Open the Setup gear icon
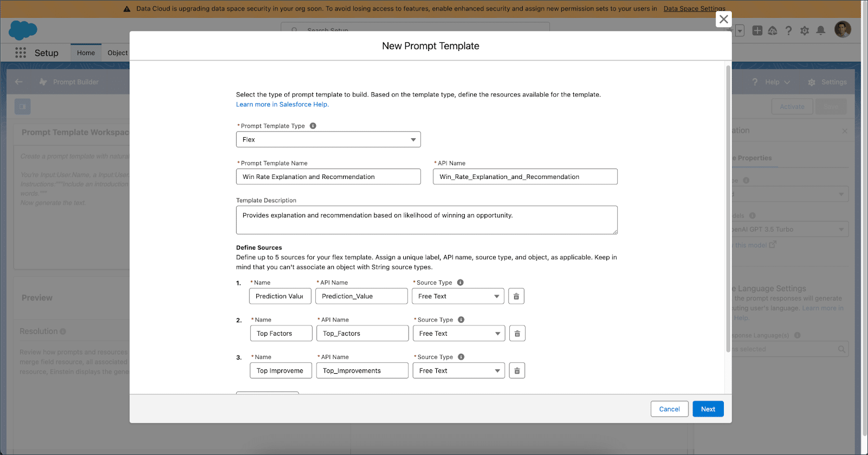This screenshot has height=455, width=868. (x=805, y=31)
